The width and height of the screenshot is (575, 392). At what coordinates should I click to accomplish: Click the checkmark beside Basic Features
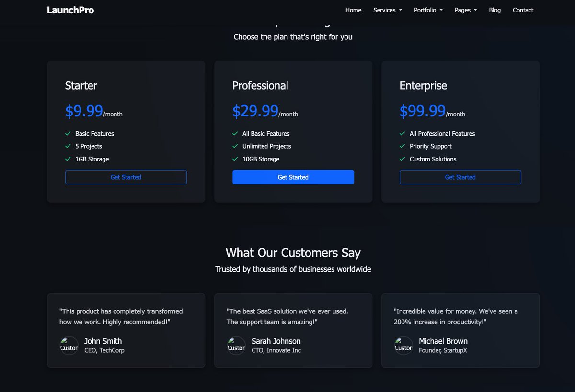pyautogui.click(x=68, y=134)
